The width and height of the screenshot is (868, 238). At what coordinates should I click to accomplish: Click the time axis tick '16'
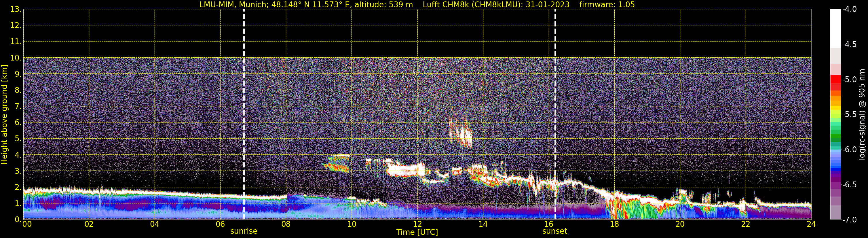coord(548,224)
